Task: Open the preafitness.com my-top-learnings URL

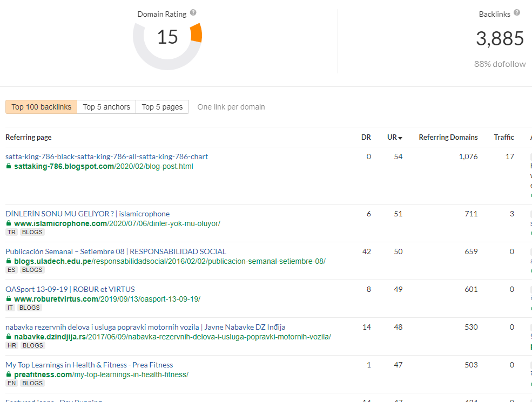Action: coord(101,375)
